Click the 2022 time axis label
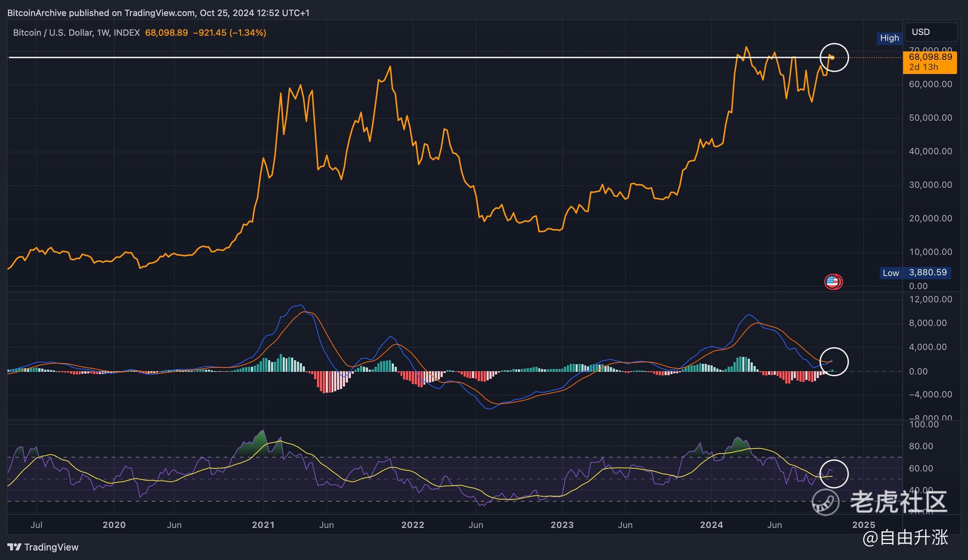This screenshot has width=968, height=560. 413,525
